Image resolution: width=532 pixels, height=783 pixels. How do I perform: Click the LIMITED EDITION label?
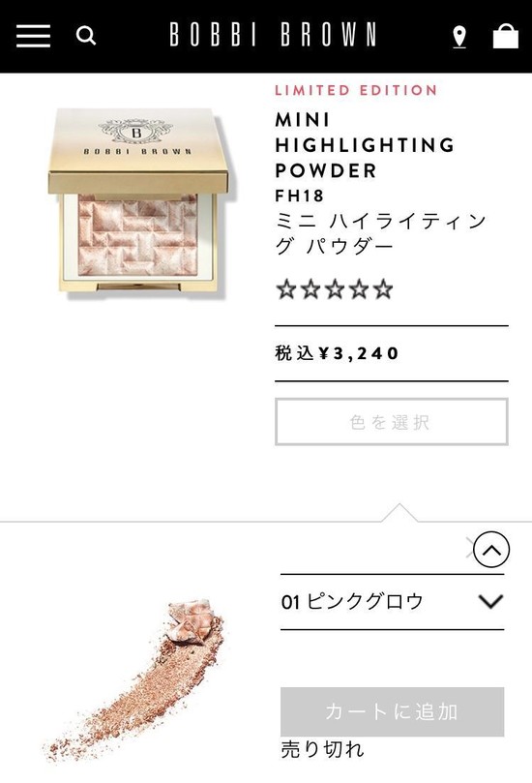click(356, 90)
